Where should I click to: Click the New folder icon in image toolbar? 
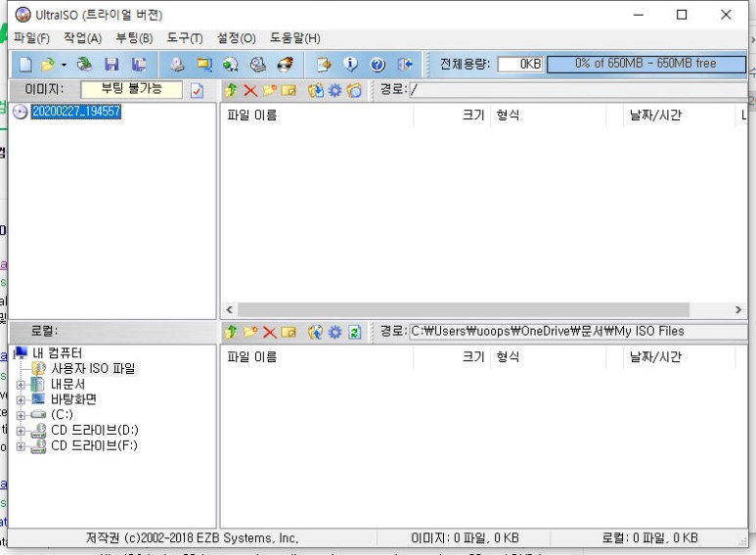coord(270,90)
